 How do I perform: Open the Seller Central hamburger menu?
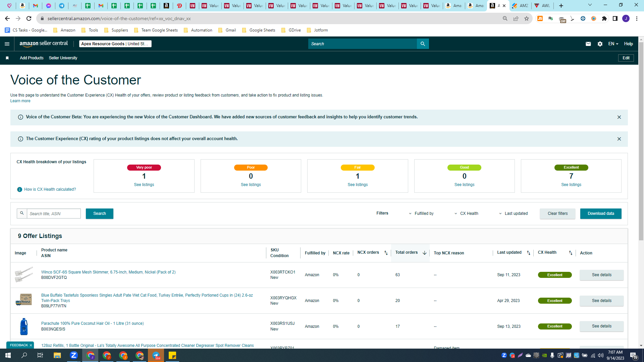7,44
